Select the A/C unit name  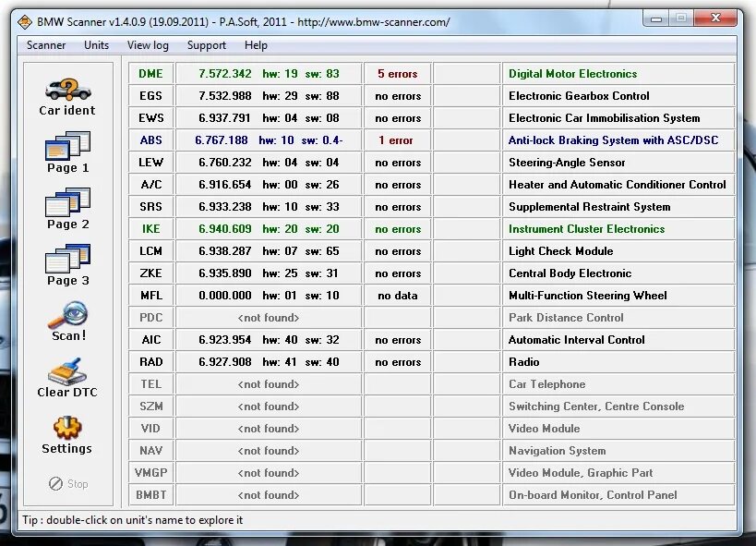[150, 185]
